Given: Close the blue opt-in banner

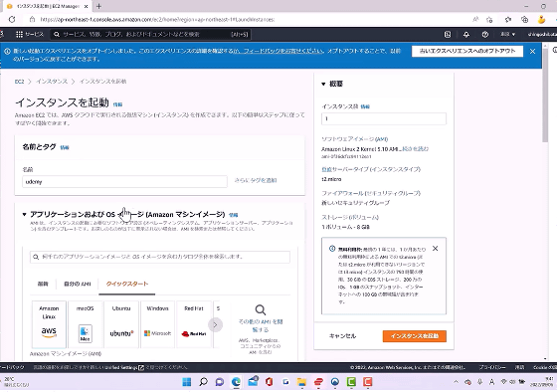Looking at the screenshot, I should click(532, 51).
